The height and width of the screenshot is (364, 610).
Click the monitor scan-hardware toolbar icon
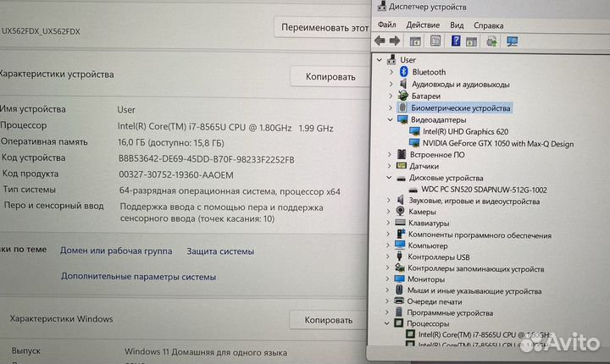pos(513,41)
